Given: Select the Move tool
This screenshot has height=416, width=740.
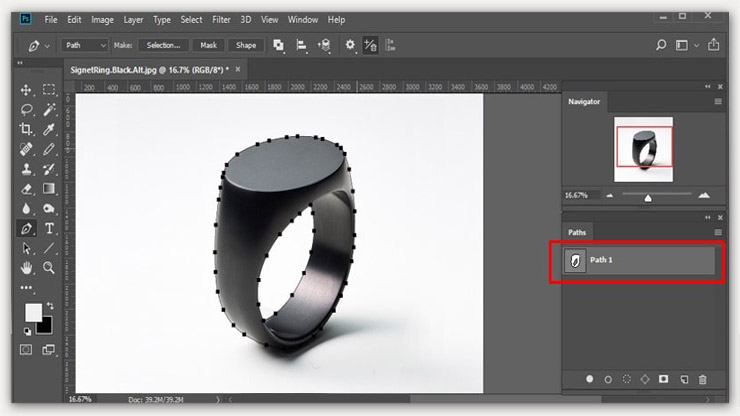Looking at the screenshot, I should click(27, 90).
